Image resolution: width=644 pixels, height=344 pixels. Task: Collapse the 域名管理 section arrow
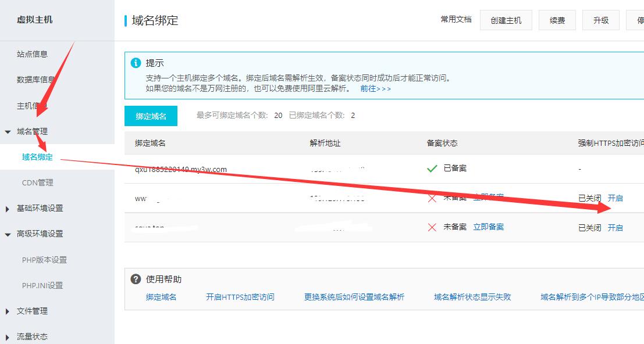tap(8, 132)
